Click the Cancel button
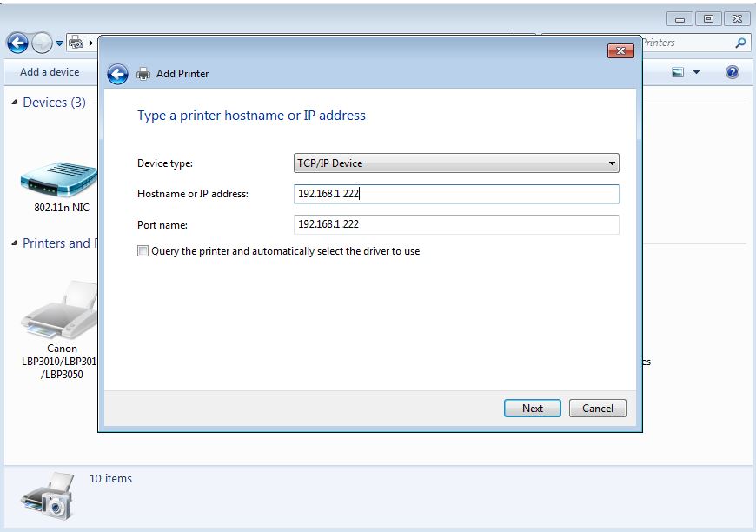The width and height of the screenshot is (756, 532). [x=597, y=408]
